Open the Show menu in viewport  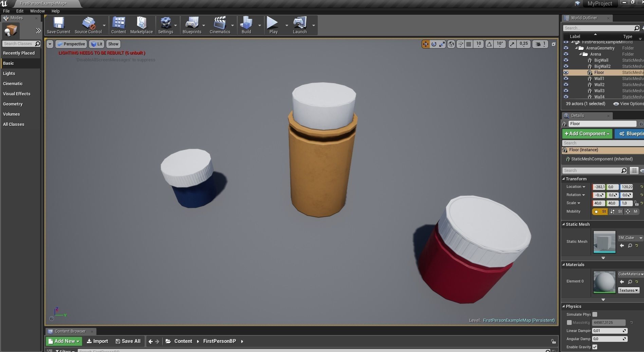tap(113, 44)
